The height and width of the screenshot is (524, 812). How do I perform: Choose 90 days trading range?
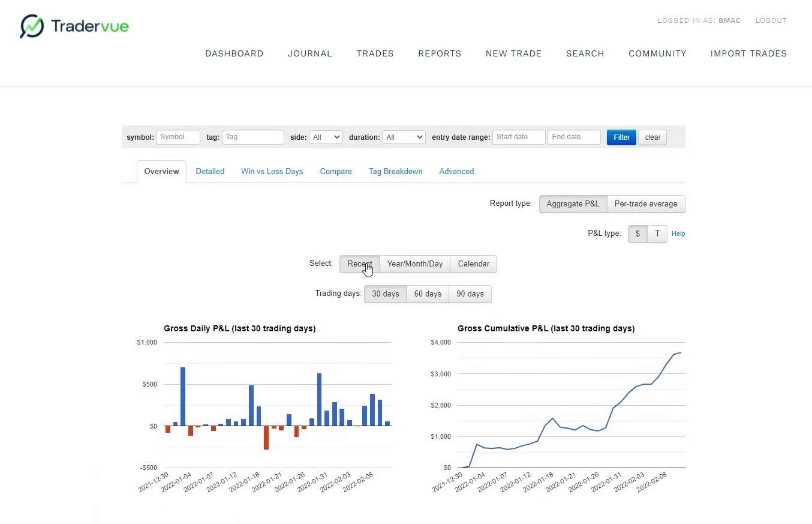pyautogui.click(x=470, y=294)
